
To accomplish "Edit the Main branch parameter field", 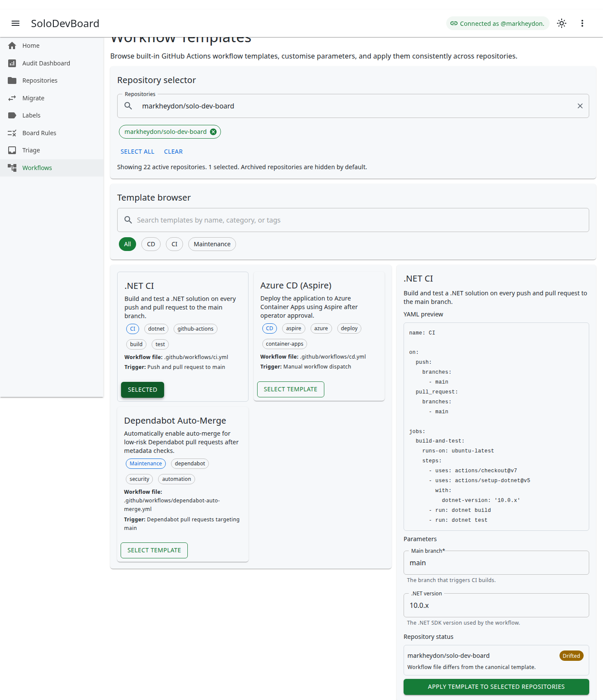I will tap(496, 563).
